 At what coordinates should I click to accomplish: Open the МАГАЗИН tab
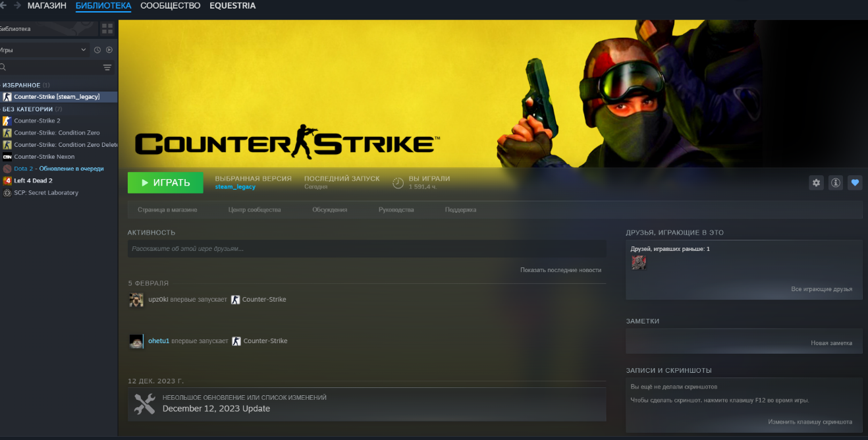(x=47, y=6)
